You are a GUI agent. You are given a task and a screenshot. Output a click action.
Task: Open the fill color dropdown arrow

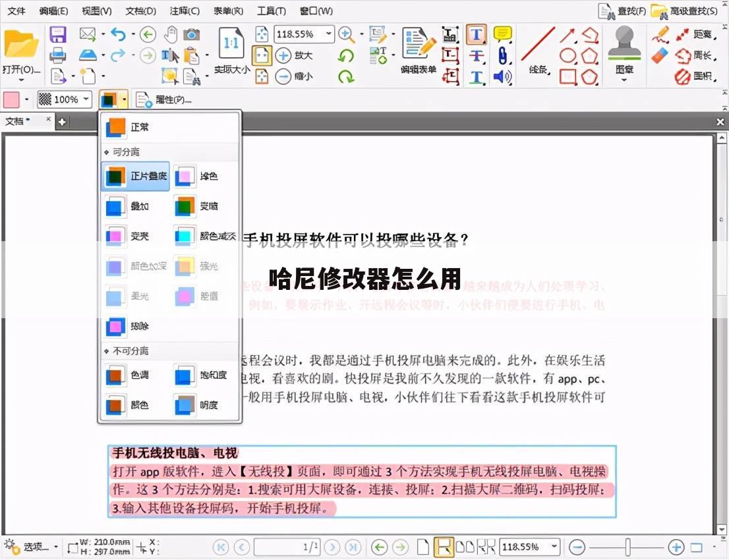point(26,99)
